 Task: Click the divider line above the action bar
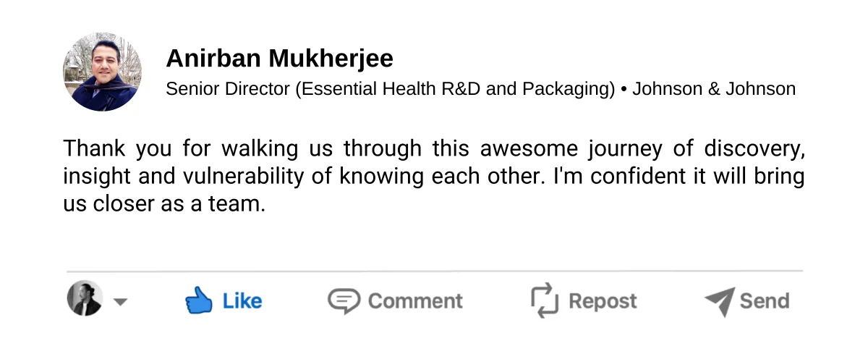(434, 271)
